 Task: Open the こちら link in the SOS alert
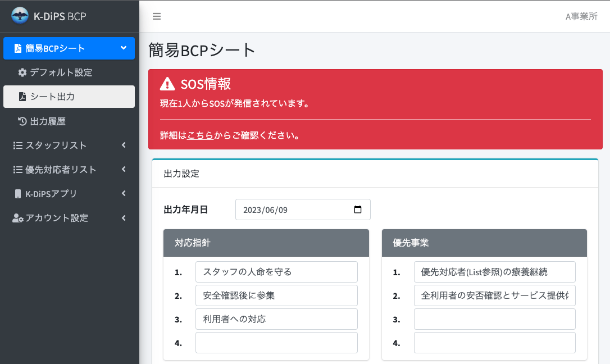point(199,134)
